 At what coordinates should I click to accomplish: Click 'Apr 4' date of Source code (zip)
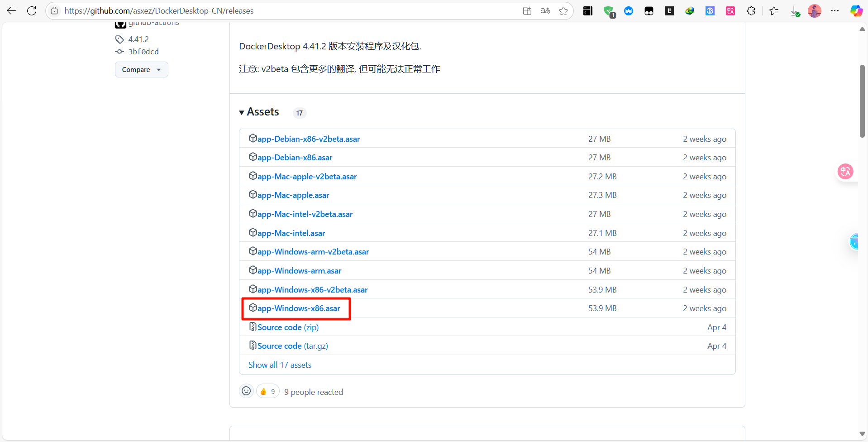[x=717, y=327]
